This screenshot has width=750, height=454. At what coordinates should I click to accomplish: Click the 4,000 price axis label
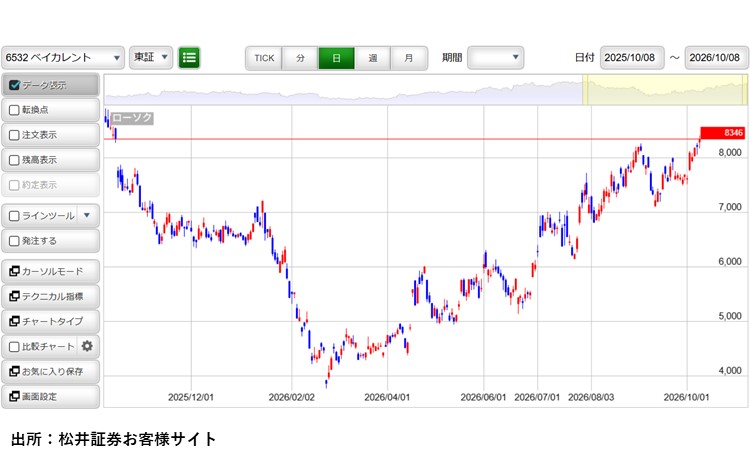coord(730,371)
